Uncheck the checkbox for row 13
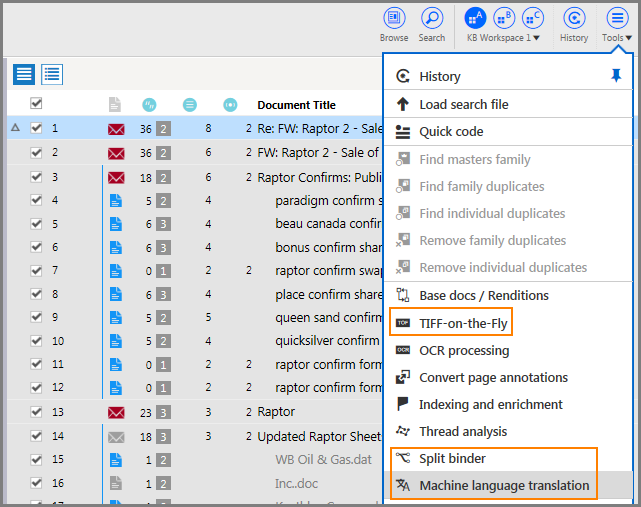 coord(36,412)
